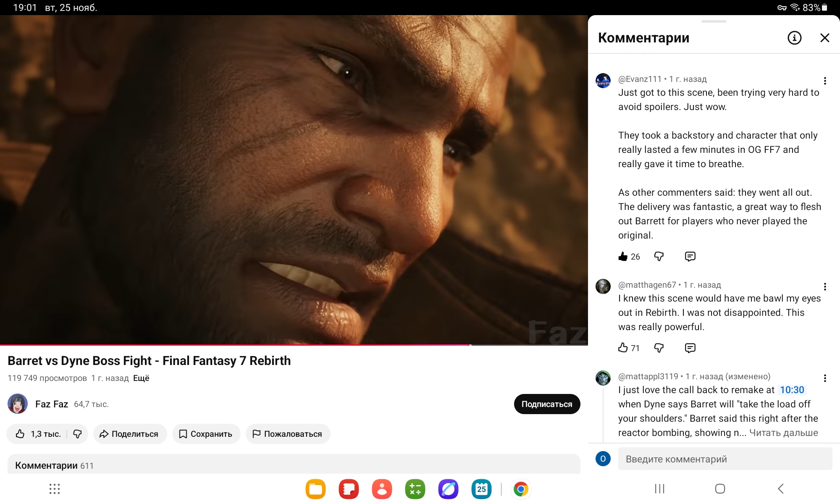Open Chrome from the taskbar

point(521,489)
